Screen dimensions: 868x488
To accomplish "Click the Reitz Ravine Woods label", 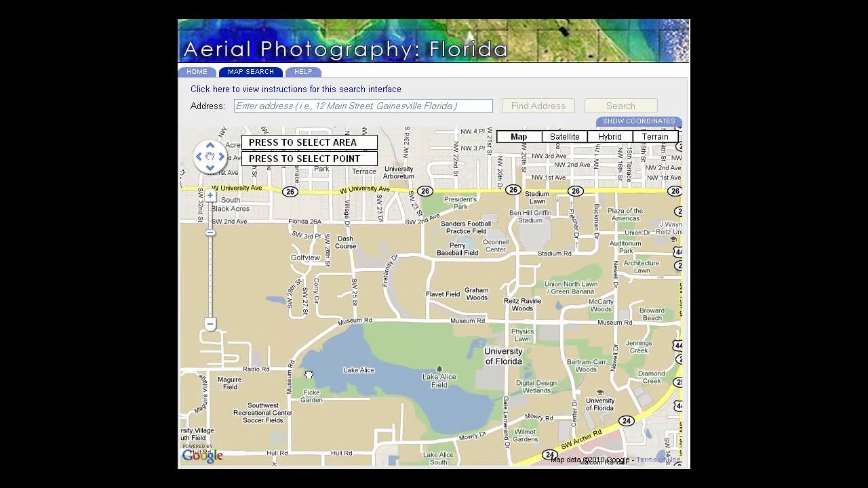I will [x=522, y=304].
